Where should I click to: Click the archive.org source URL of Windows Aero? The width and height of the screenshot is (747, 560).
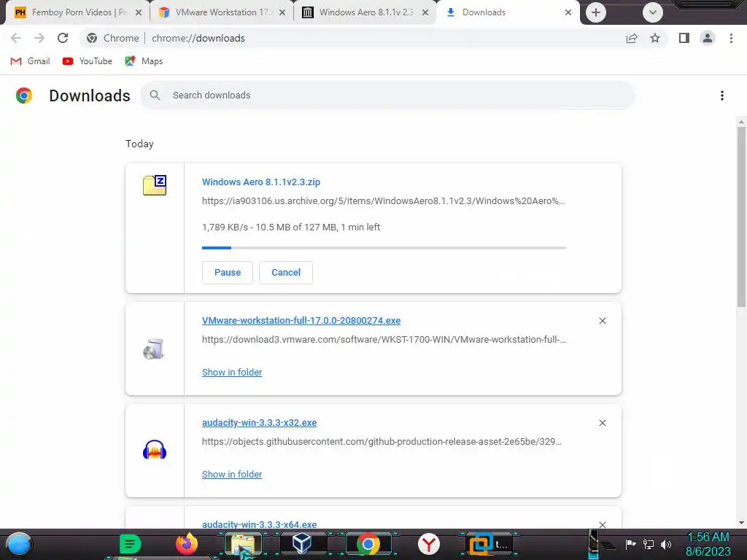click(384, 201)
